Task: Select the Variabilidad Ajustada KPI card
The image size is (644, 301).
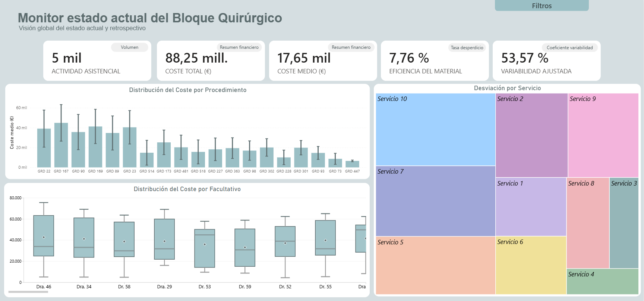Action: point(546,61)
